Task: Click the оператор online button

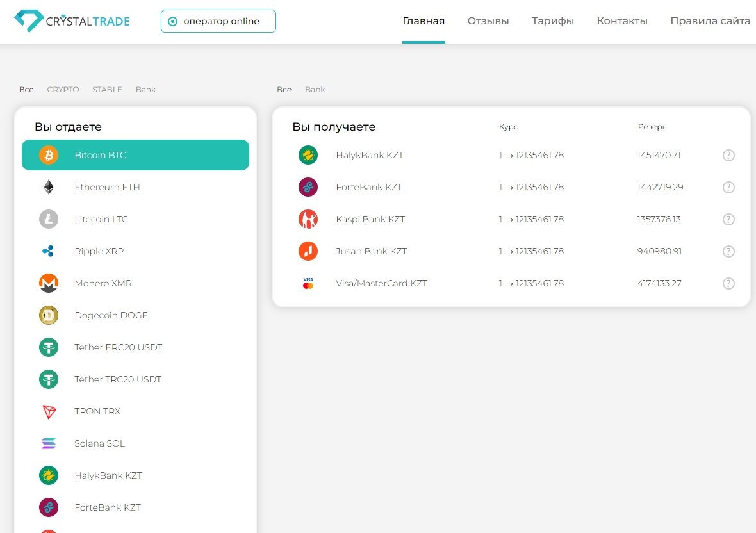Action: tap(218, 21)
